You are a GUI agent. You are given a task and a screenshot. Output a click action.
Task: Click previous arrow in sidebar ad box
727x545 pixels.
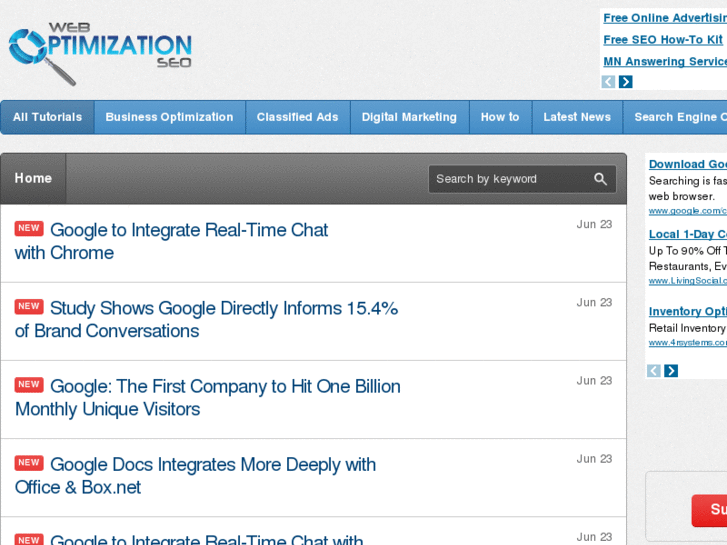coord(654,371)
